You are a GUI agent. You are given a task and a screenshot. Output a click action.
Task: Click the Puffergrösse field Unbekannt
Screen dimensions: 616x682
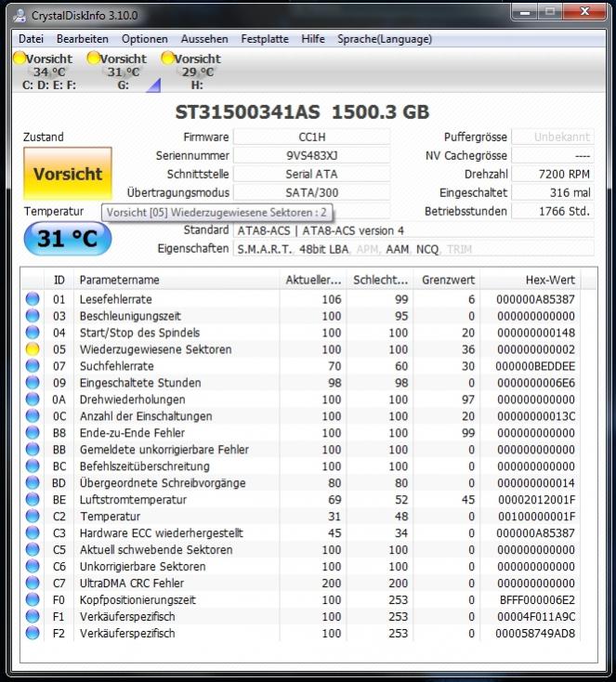(553, 137)
